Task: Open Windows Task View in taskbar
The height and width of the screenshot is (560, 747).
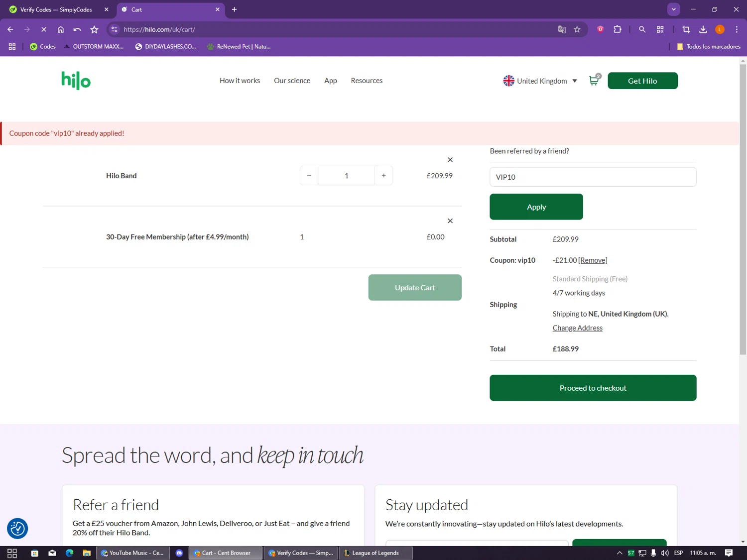Action: click(12, 553)
